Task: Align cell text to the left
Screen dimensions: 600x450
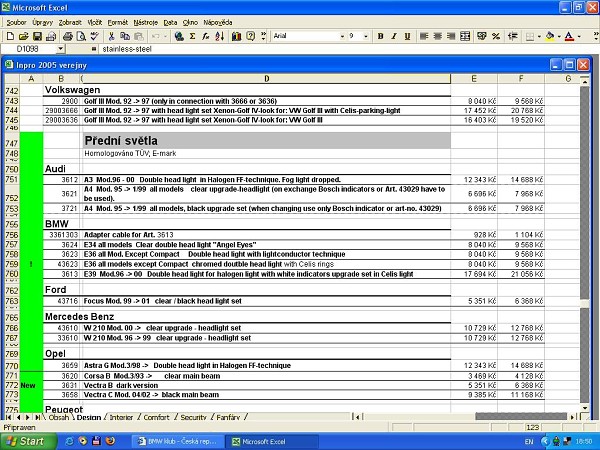Action: coord(424,36)
